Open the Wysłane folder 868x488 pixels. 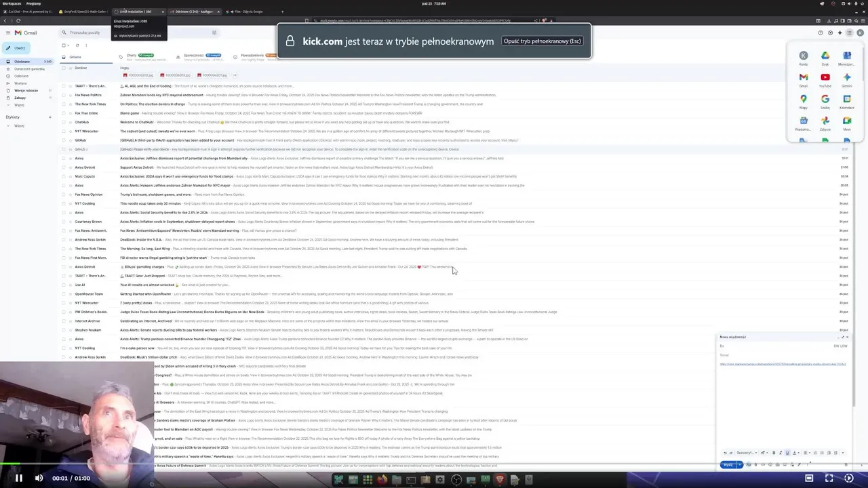tap(20, 83)
